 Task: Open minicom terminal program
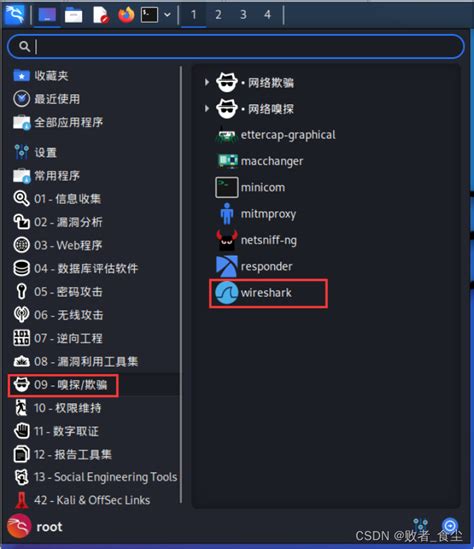(251, 188)
